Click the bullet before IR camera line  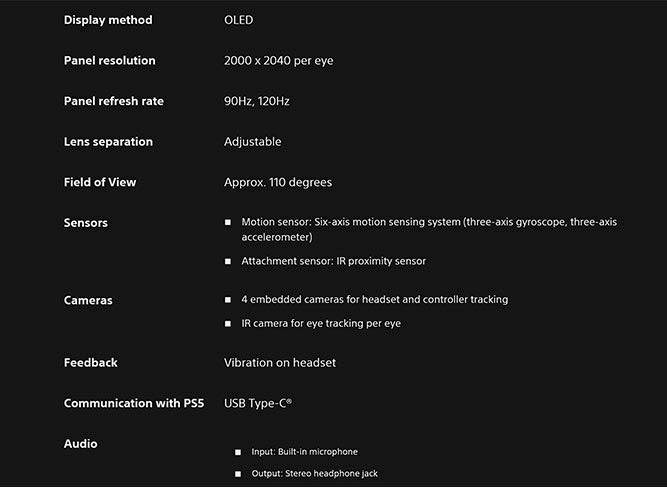coord(228,324)
